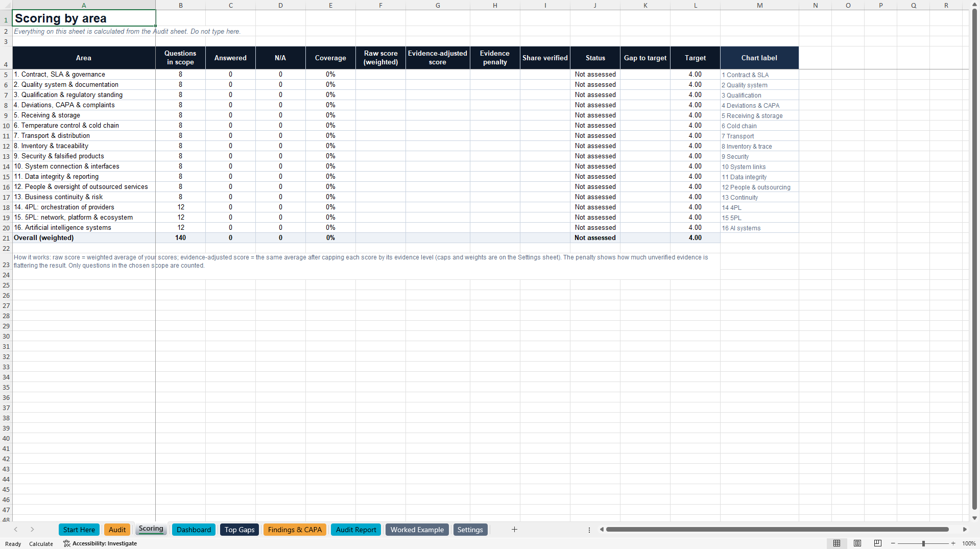Open the Top Gaps sheet tab
This screenshot has width=980, height=549.
240,530
